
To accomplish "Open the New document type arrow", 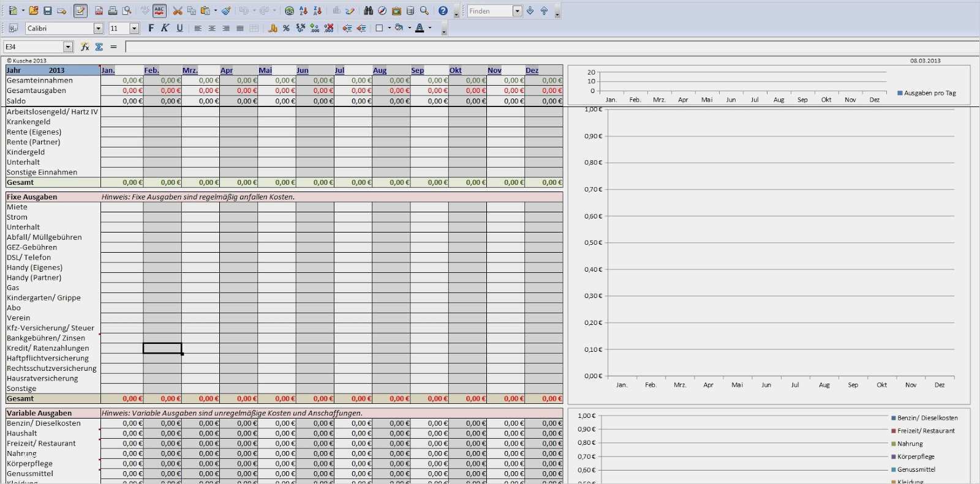I will coord(22,11).
